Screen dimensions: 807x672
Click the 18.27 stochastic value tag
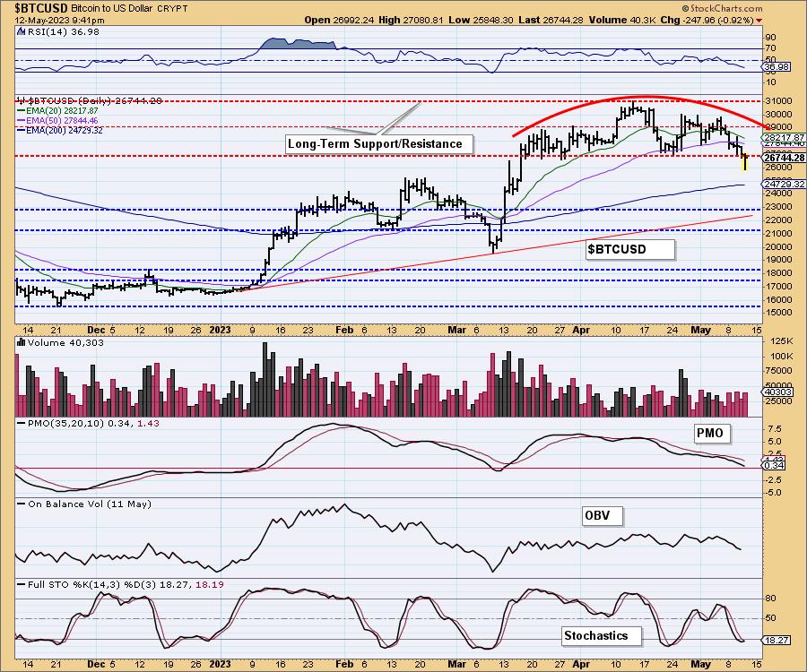click(777, 640)
